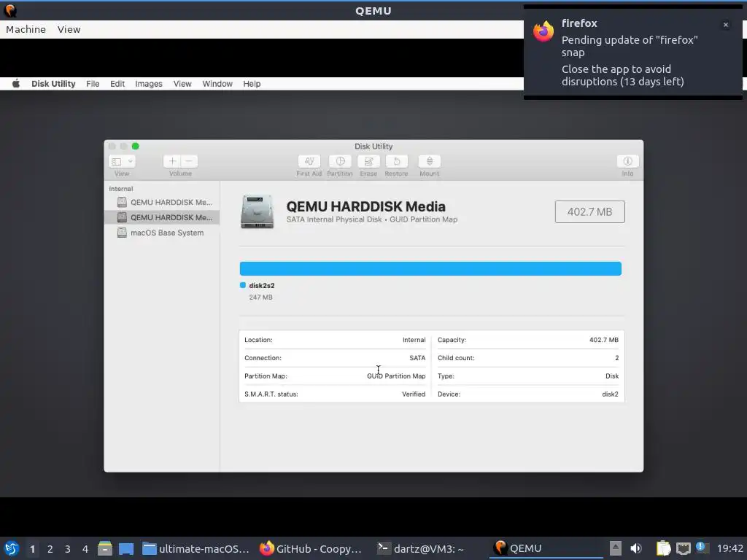This screenshot has width=747, height=560.
Task: Switch to dartz@VM3 terminal in taskbar
Action: pos(421,548)
